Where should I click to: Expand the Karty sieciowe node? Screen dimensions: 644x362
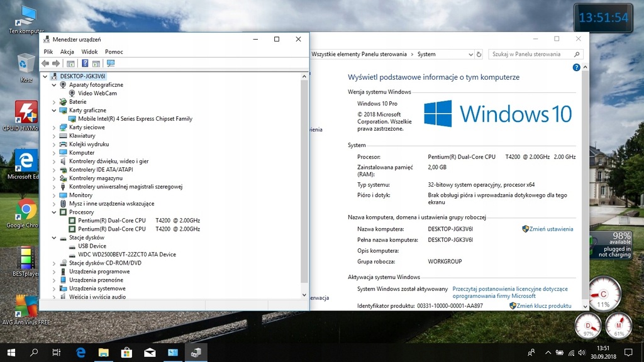(x=54, y=128)
